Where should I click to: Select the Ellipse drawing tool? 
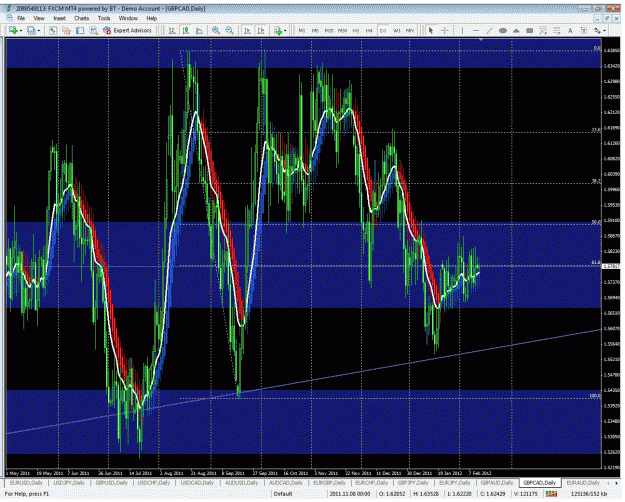[x=503, y=30]
